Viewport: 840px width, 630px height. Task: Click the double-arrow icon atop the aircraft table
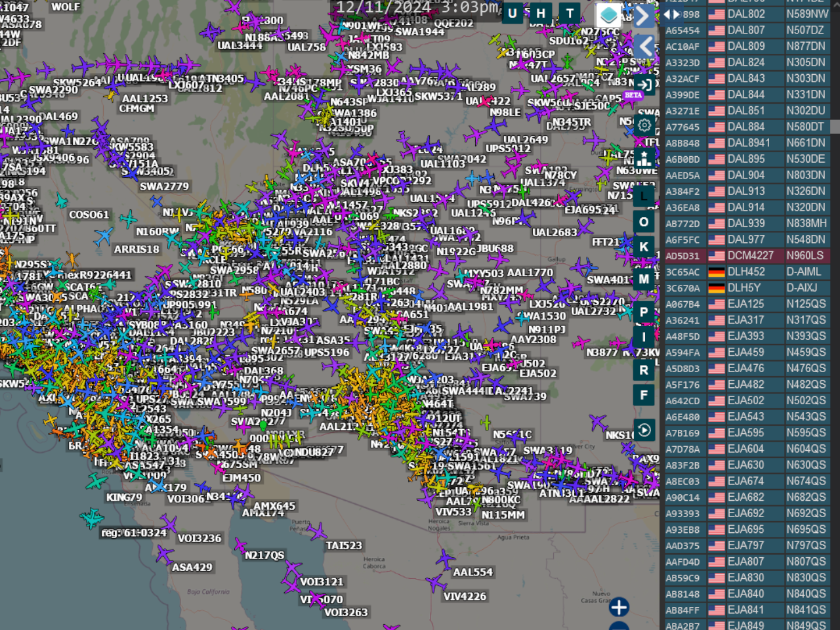pos(671,14)
